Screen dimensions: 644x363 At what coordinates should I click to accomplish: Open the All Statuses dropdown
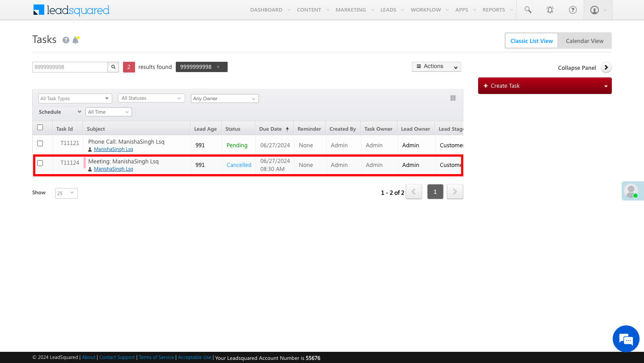[152, 98]
